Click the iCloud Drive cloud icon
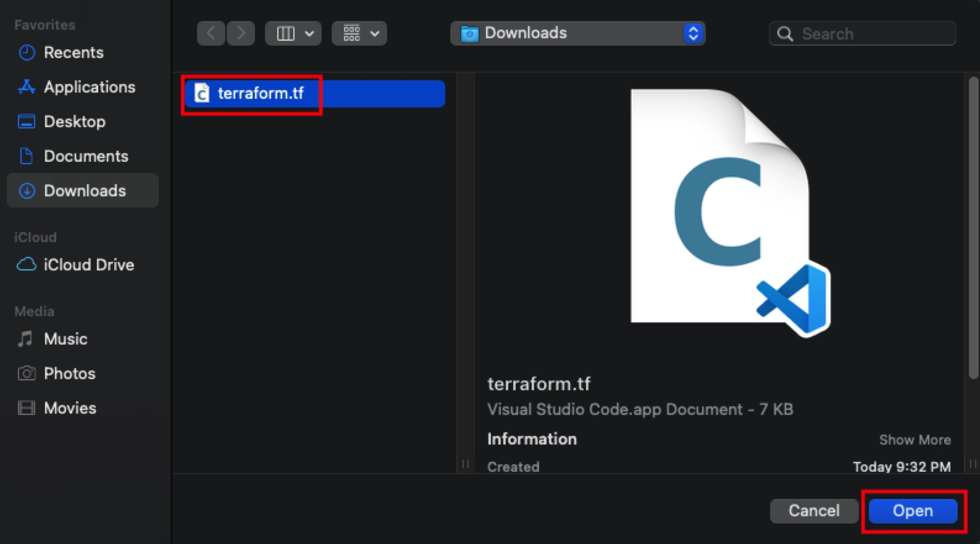 (27, 265)
